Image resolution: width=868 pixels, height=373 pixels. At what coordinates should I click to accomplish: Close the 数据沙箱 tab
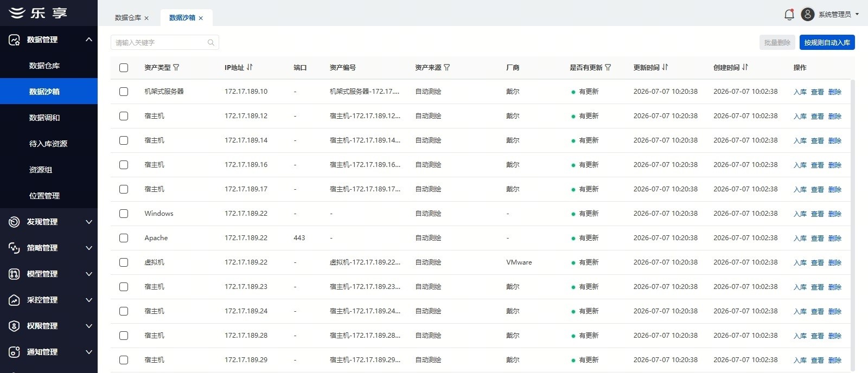(x=201, y=18)
